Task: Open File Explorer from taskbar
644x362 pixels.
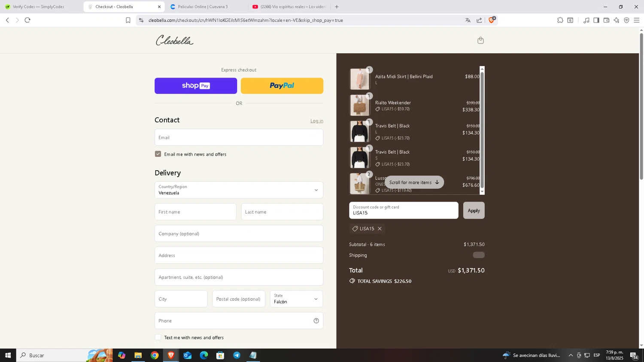Action: pyautogui.click(x=138, y=355)
